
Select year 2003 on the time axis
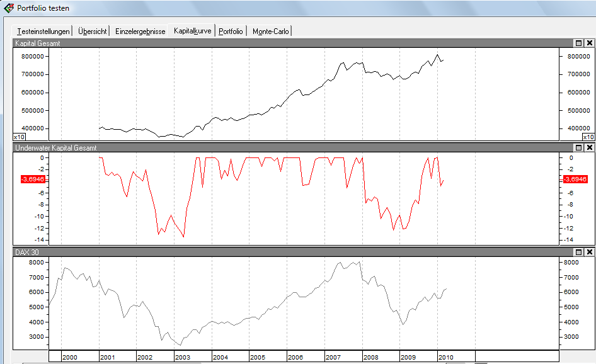pos(183,357)
